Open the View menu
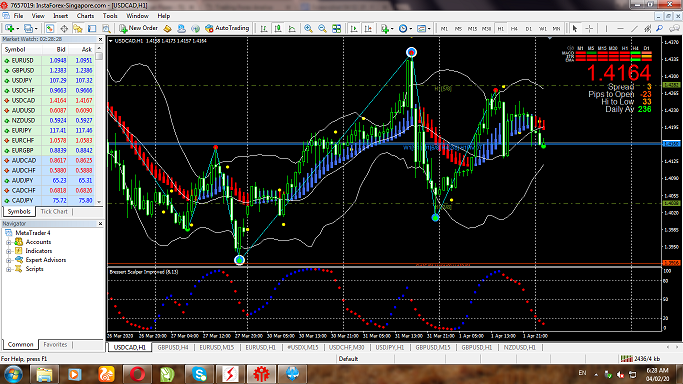Viewport: 683px width, 384px height. (x=38, y=16)
